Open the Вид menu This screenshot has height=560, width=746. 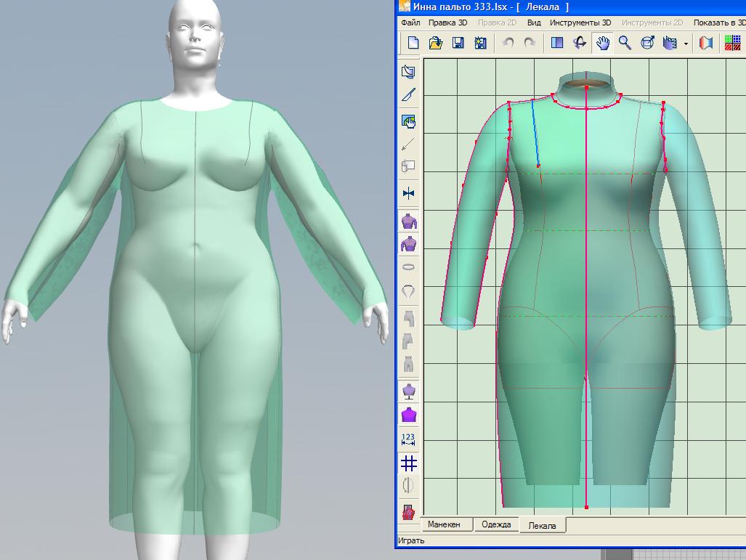tap(534, 23)
